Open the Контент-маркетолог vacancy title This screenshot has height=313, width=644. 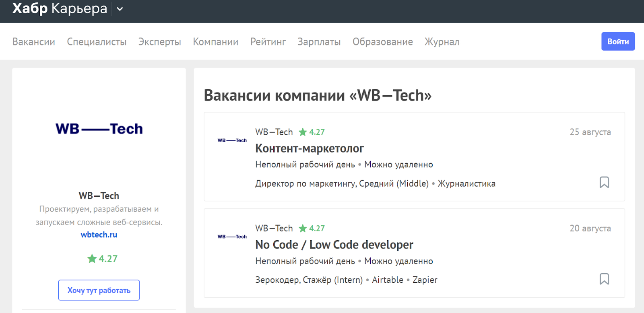(x=310, y=148)
